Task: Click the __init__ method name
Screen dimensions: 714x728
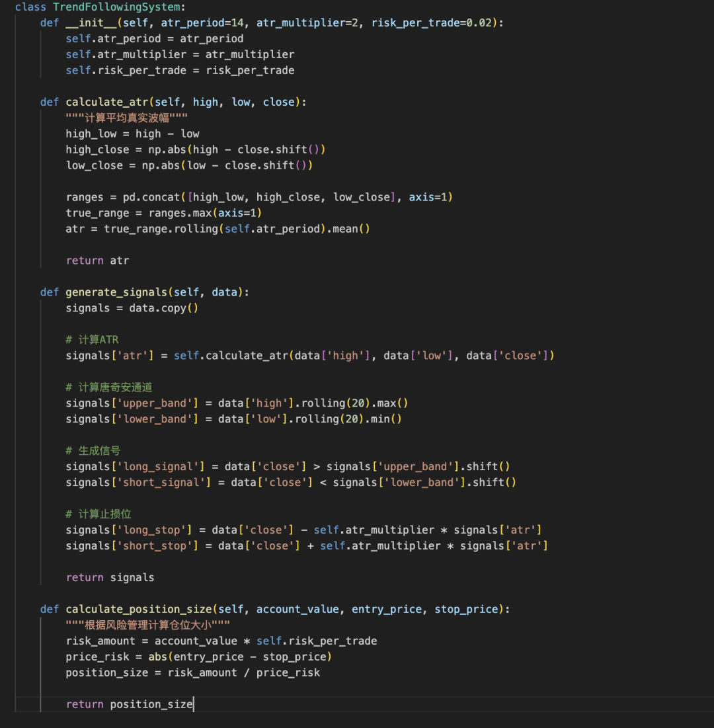Action: pos(91,22)
